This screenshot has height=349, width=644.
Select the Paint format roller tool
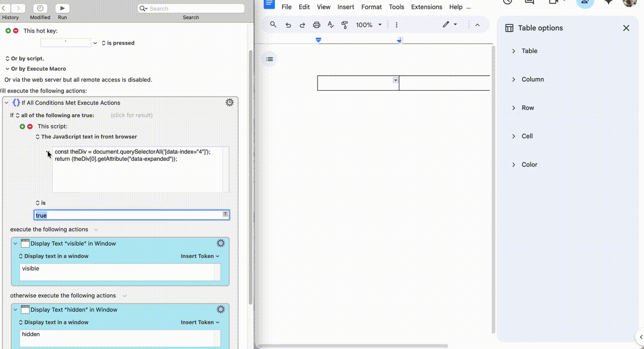[345, 25]
